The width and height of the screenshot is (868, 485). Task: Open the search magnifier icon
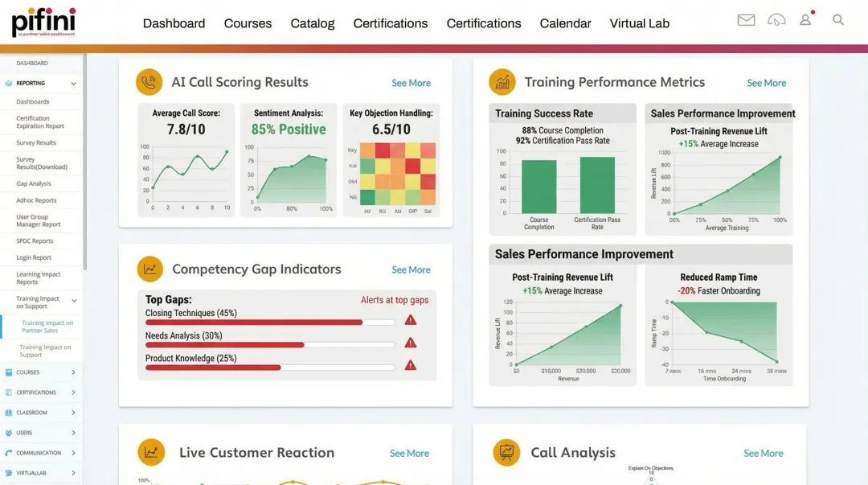click(838, 20)
